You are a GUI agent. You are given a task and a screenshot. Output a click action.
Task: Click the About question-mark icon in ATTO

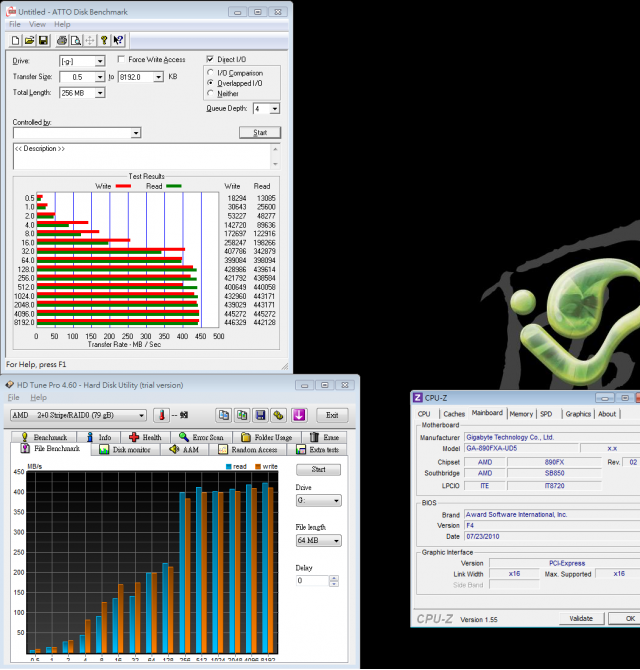tap(104, 41)
